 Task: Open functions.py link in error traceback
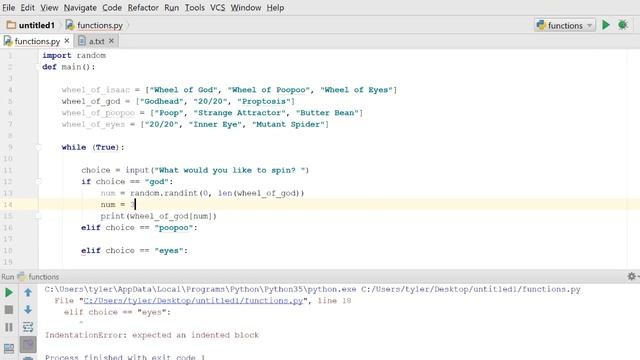pyautogui.click(x=193, y=301)
